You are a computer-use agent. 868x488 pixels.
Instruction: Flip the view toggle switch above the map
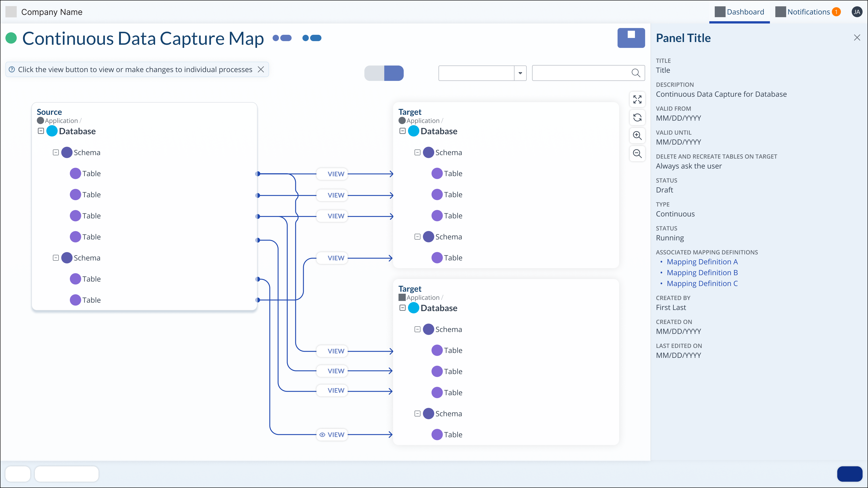[x=384, y=73]
